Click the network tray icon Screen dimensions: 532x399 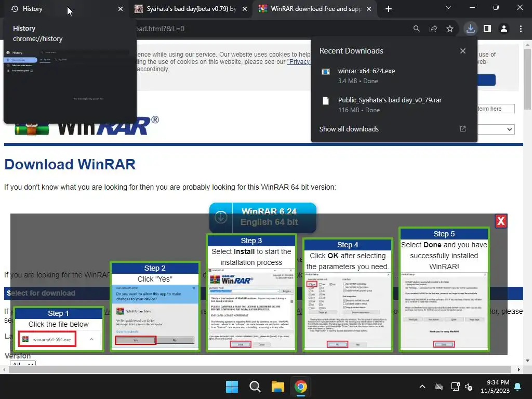coord(455,387)
